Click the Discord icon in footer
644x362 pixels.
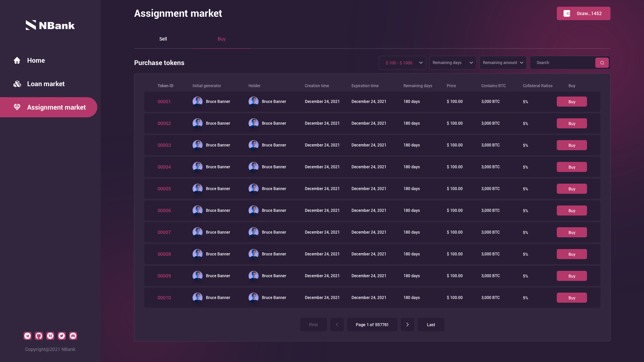(73, 336)
